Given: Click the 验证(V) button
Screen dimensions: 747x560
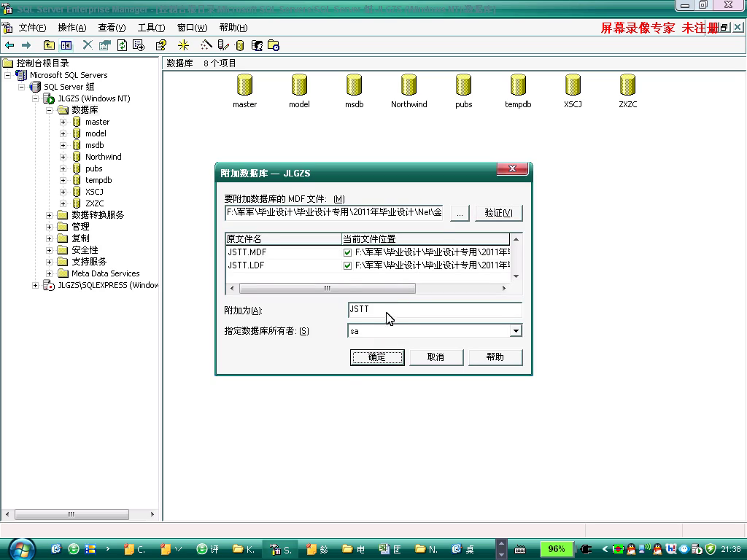Looking at the screenshot, I should (499, 213).
